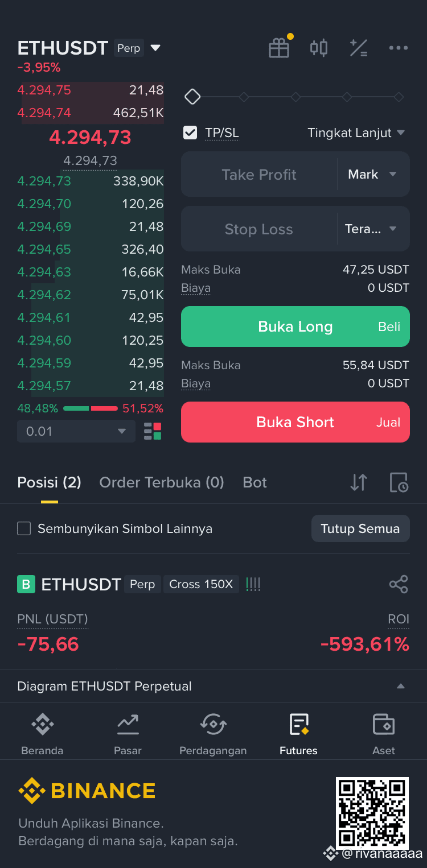Change the 0.01 price grouping dropdown
Screen dimensions: 427x868
tap(76, 431)
